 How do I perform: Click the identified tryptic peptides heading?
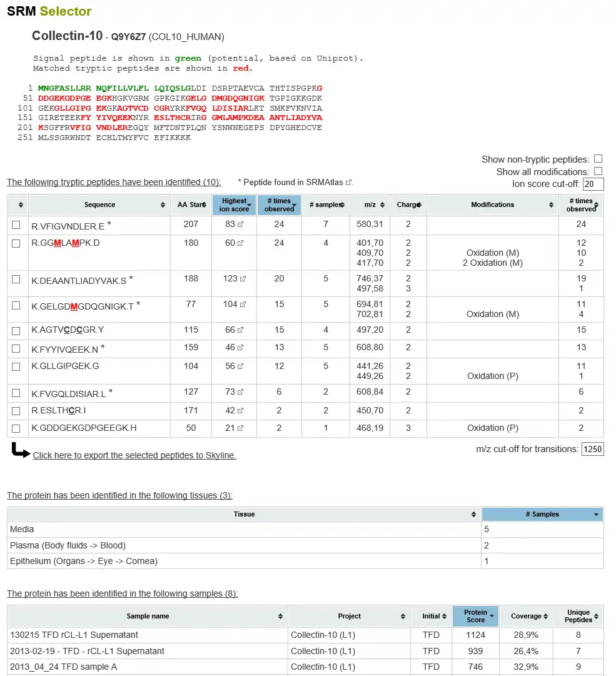(x=114, y=183)
